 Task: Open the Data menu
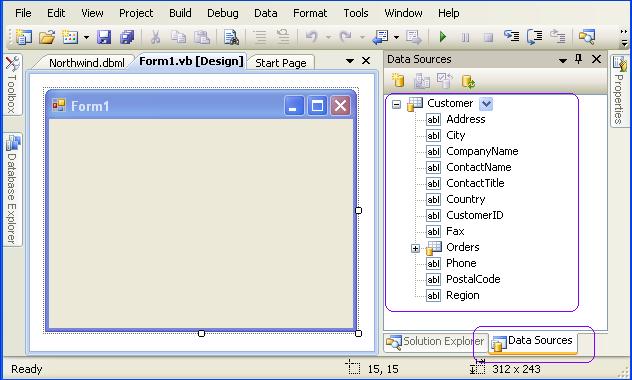266,13
